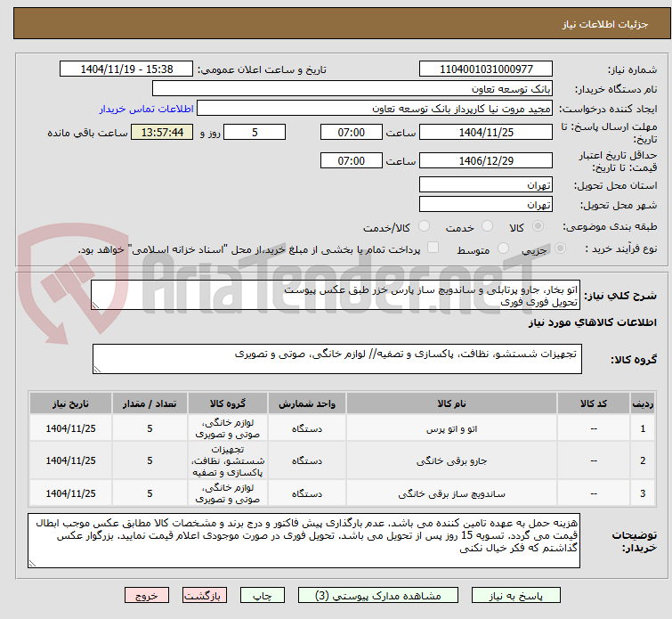
Task: Select the متوسط purchase type radio
Action: [503, 248]
